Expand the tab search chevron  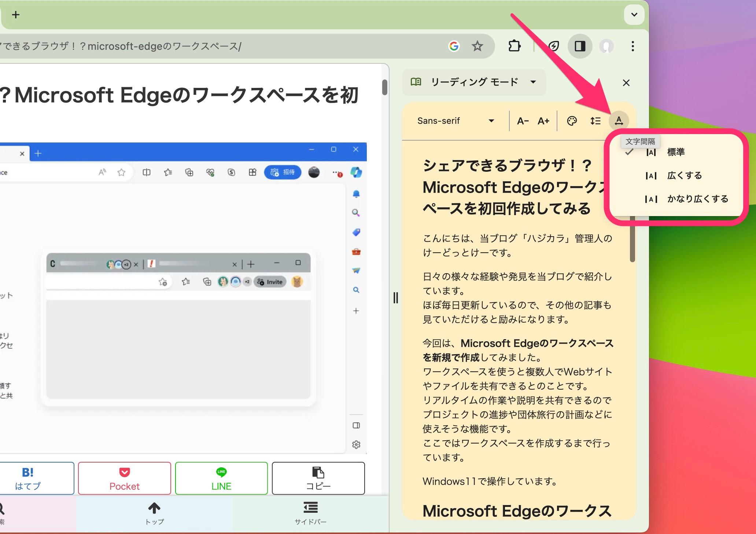tap(634, 15)
